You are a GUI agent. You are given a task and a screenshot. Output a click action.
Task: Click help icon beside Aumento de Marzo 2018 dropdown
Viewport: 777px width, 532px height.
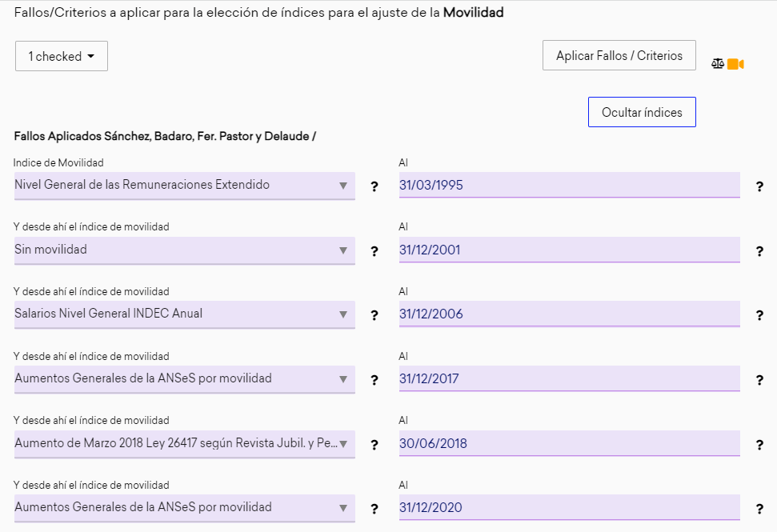[374, 445]
